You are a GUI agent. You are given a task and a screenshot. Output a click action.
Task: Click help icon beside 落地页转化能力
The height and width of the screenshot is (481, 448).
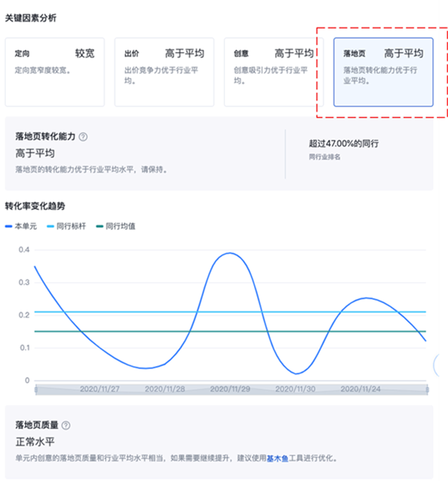(83, 137)
